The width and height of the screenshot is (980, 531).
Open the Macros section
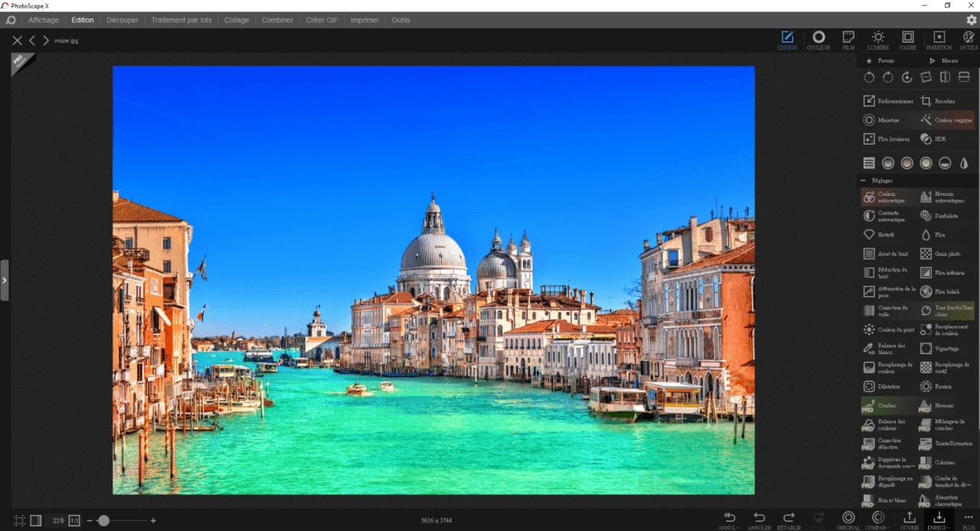pyautogui.click(x=944, y=60)
